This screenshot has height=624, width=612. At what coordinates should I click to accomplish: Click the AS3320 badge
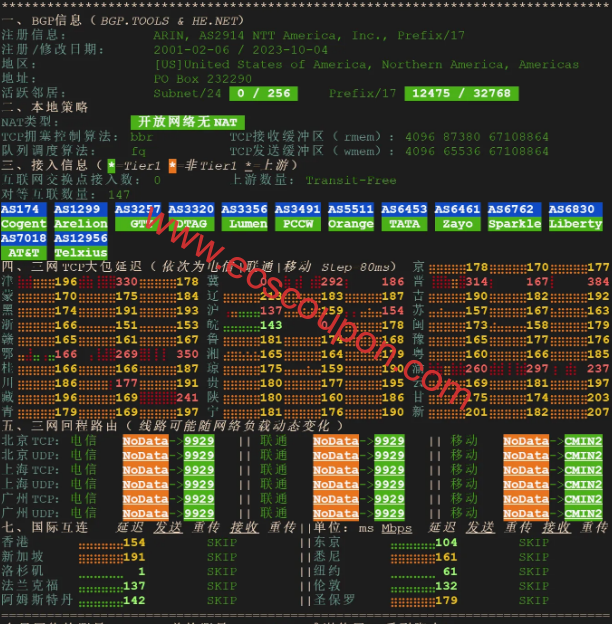pos(191,209)
